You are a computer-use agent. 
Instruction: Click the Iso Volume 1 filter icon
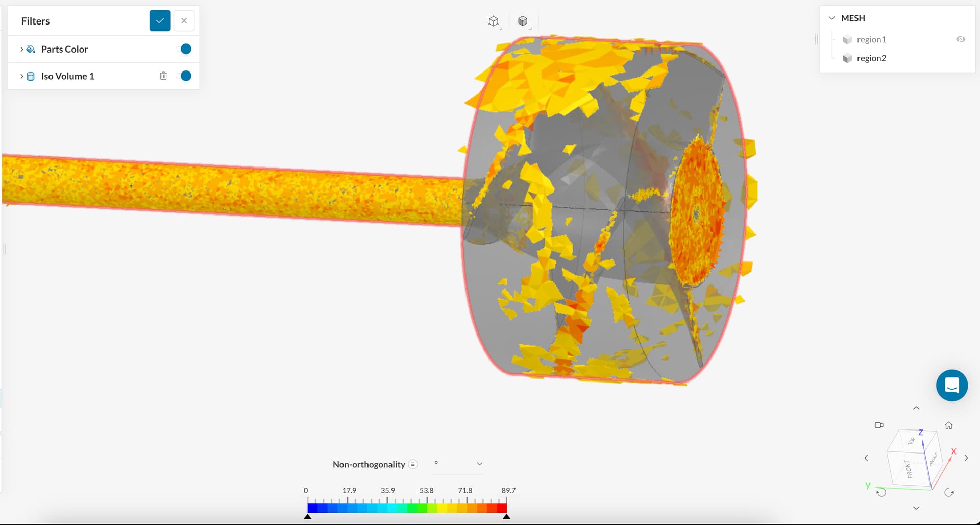(x=31, y=76)
